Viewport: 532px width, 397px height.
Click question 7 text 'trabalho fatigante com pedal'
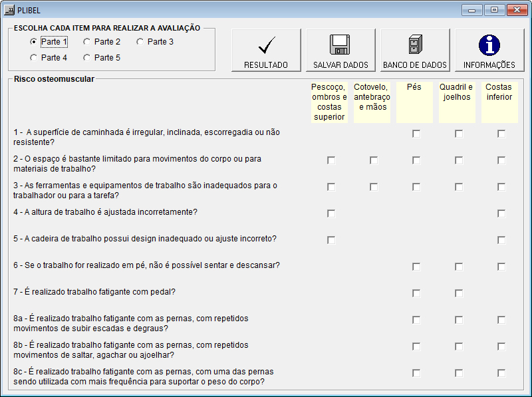pyautogui.click(x=121, y=292)
